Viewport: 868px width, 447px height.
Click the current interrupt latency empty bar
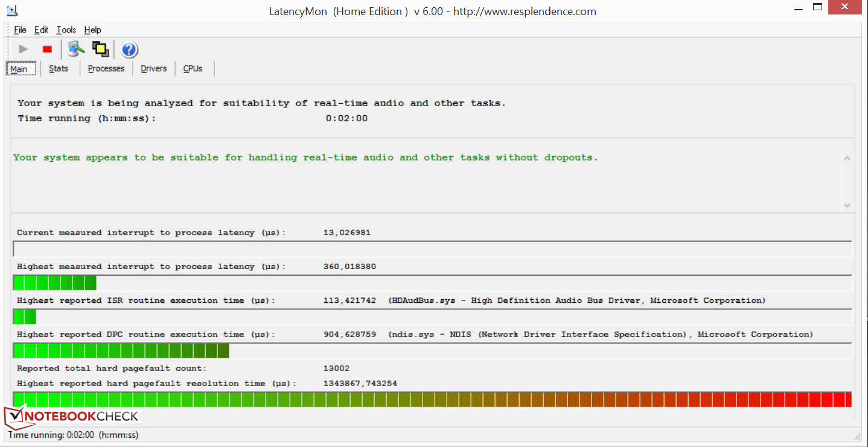[x=432, y=249]
